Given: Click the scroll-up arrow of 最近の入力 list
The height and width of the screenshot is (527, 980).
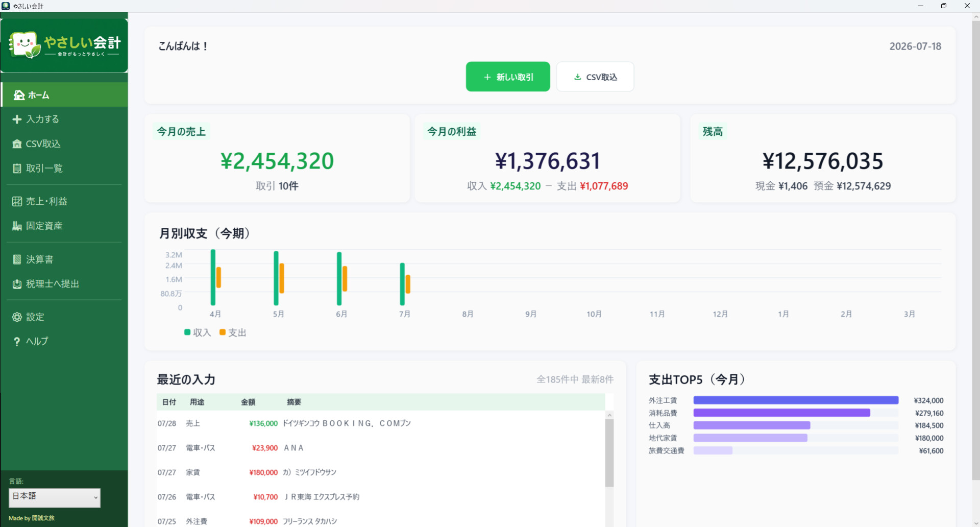Looking at the screenshot, I should tap(609, 415).
